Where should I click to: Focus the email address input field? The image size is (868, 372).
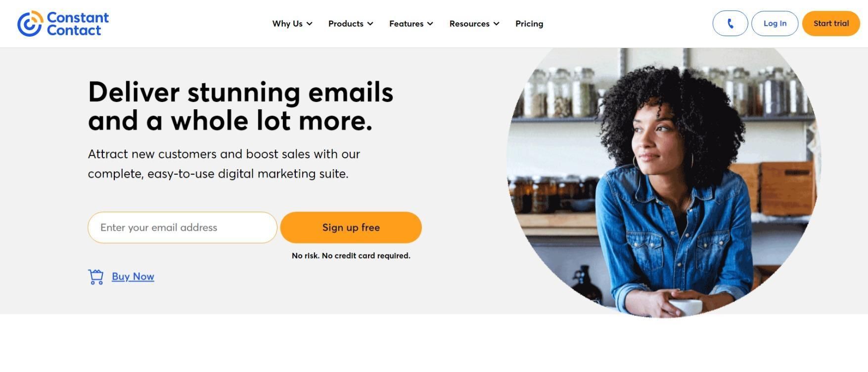(183, 228)
